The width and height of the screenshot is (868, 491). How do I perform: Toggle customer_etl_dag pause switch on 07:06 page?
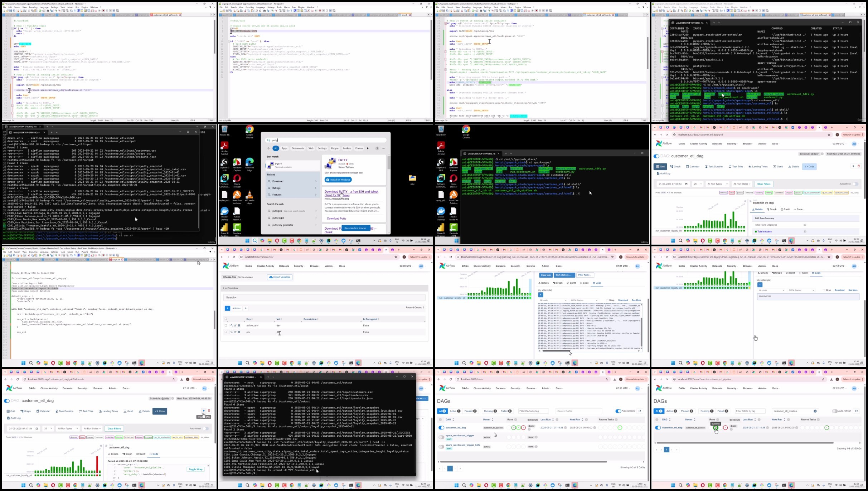(656, 156)
